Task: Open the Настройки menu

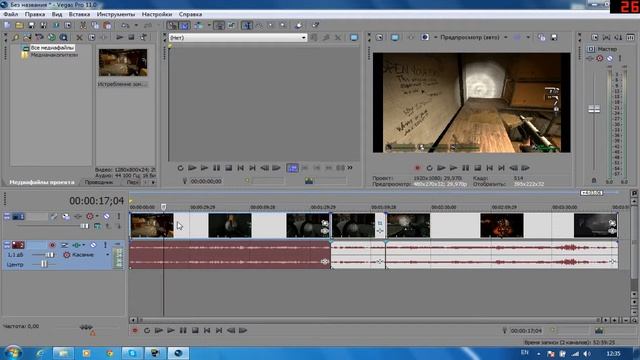Action: pos(157,14)
